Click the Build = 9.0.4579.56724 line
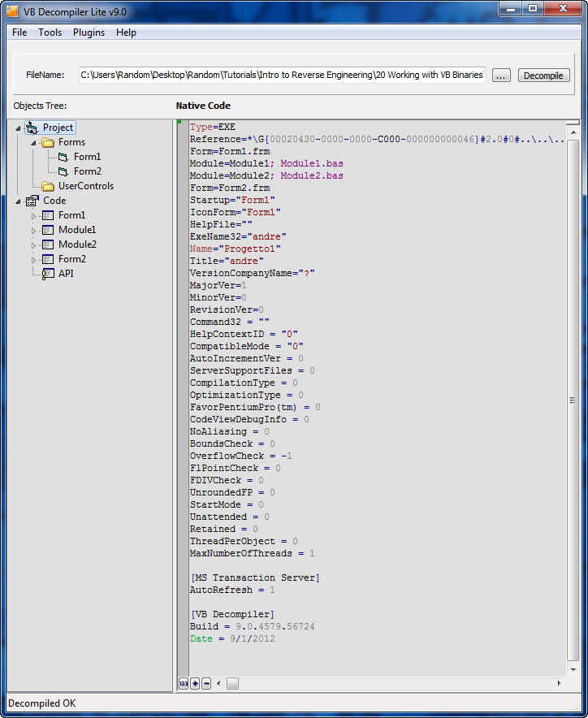This screenshot has width=588, height=718. [253, 626]
